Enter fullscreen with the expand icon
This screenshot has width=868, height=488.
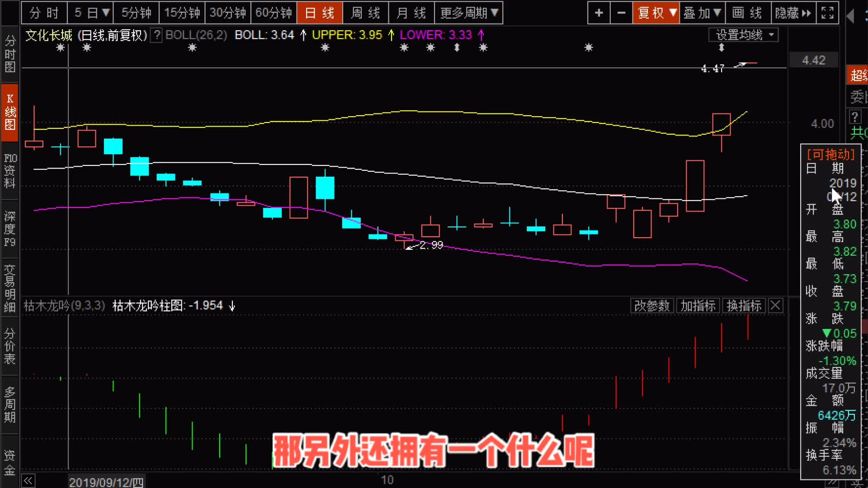(x=827, y=13)
